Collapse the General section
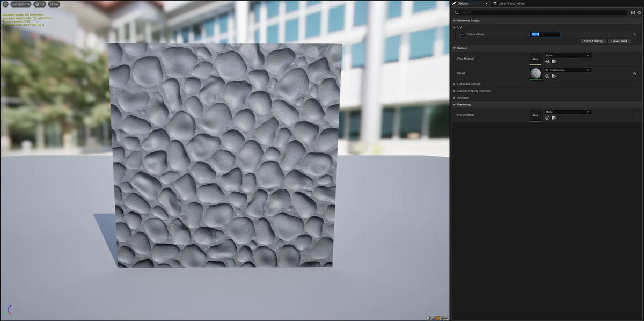 pyautogui.click(x=454, y=48)
